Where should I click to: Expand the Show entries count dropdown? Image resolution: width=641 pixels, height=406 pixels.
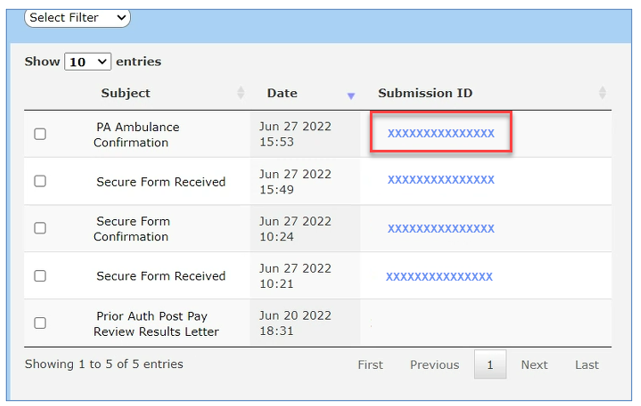[x=88, y=62]
